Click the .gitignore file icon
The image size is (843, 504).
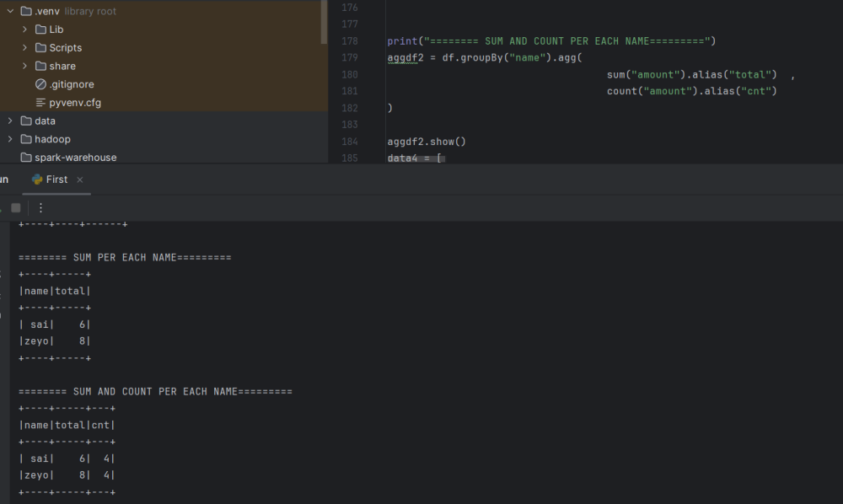[40, 83]
